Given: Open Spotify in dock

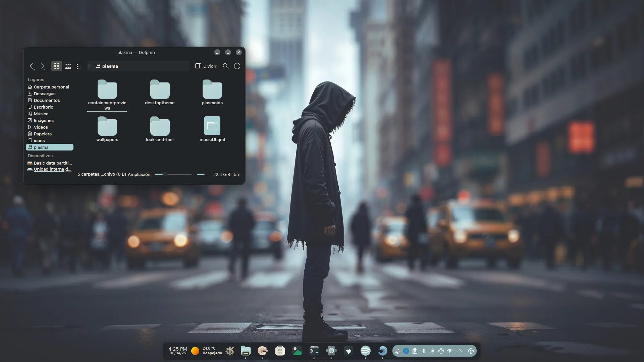Looking at the screenshot, I should click(x=366, y=351).
